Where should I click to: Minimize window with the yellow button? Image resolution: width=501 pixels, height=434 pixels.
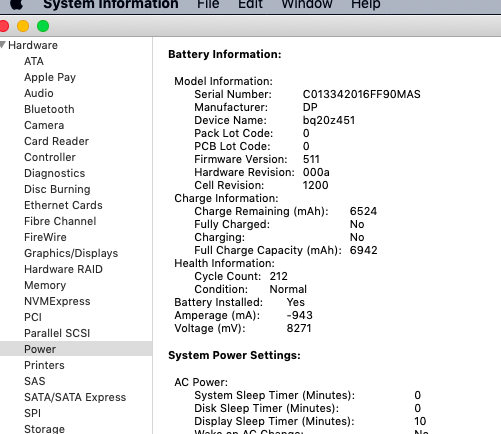pos(23,26)
